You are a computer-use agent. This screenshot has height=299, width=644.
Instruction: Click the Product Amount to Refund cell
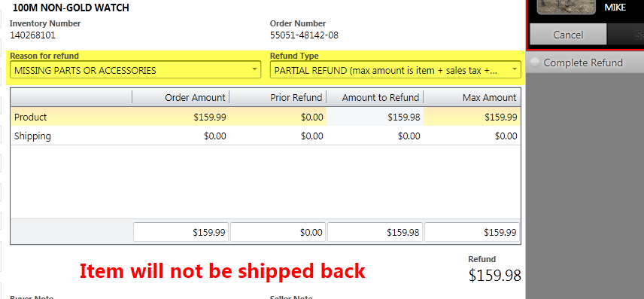pyautogui.click(x=375, y=117)
